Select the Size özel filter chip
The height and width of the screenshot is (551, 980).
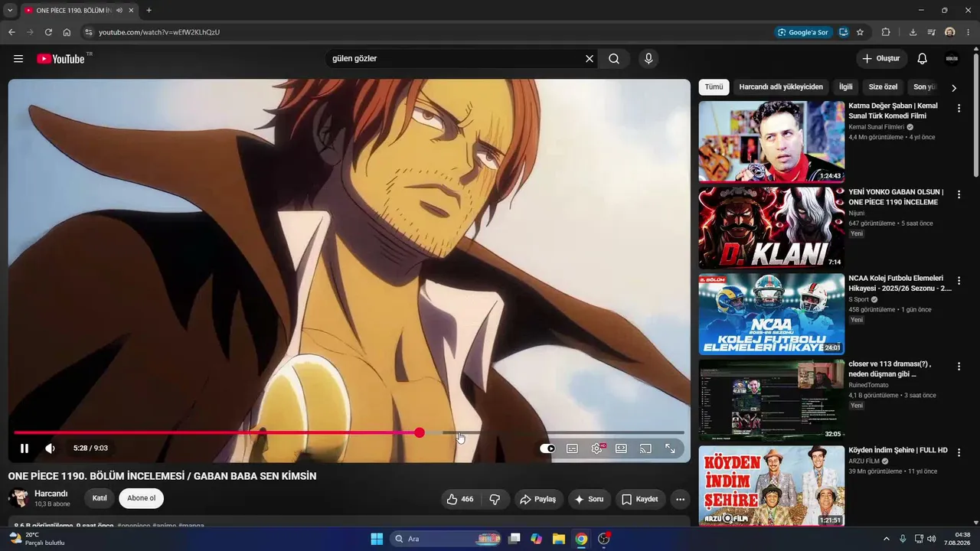point(883,87)
